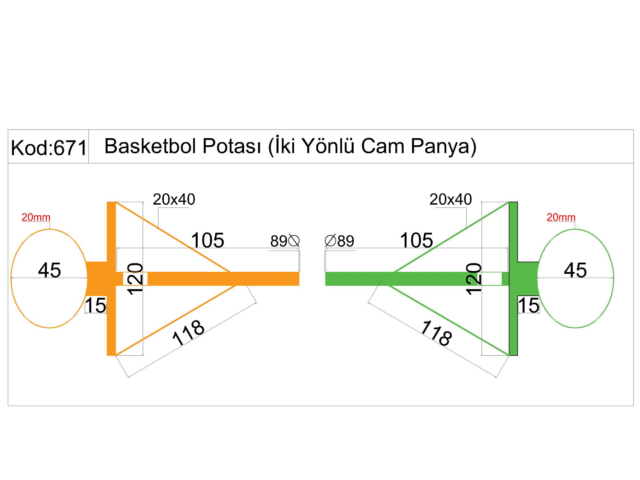Click the left 105 dimension text
Image resolution: width=640 pixels, height=480 pixels.
208,240
